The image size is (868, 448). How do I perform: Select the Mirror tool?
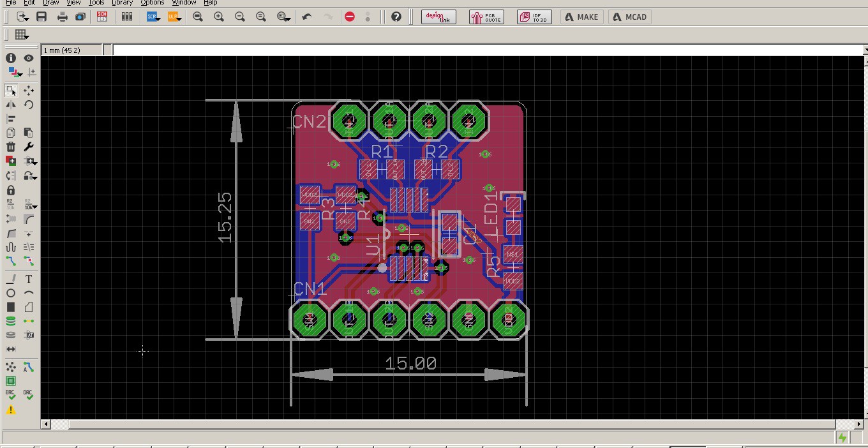(x=11, y=105)
